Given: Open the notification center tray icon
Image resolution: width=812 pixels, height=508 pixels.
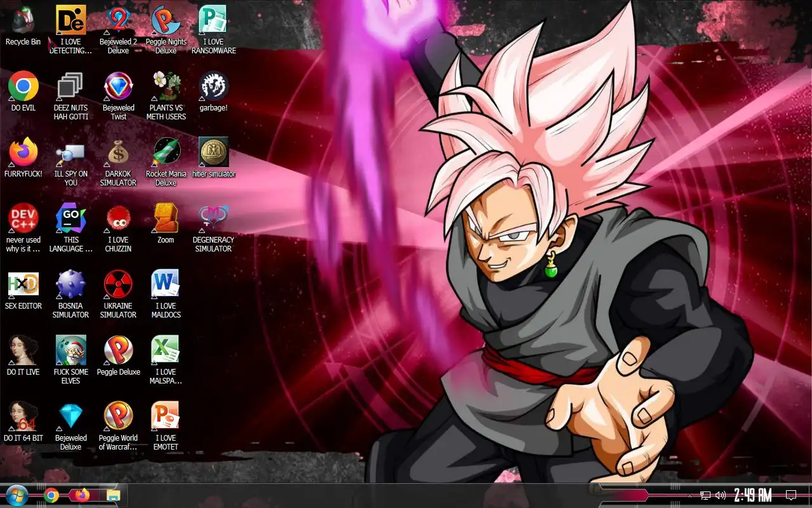Looking at the screenshot, I should click(x=791, y=495).
